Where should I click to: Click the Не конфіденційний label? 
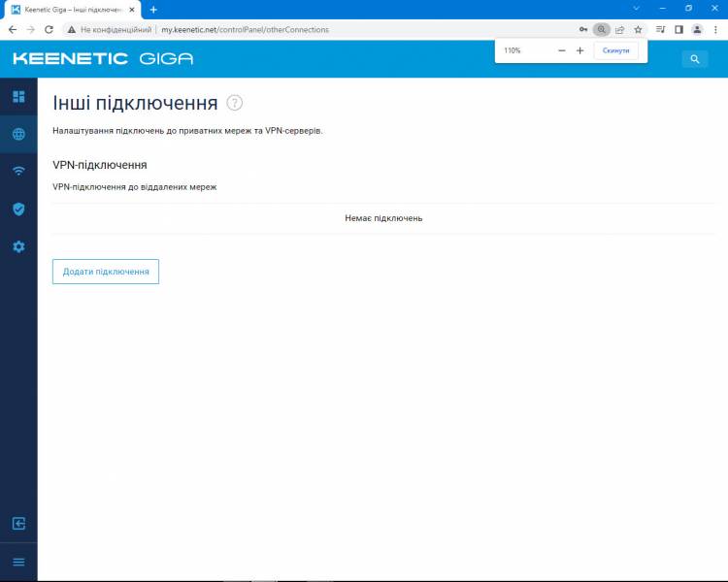116,29
